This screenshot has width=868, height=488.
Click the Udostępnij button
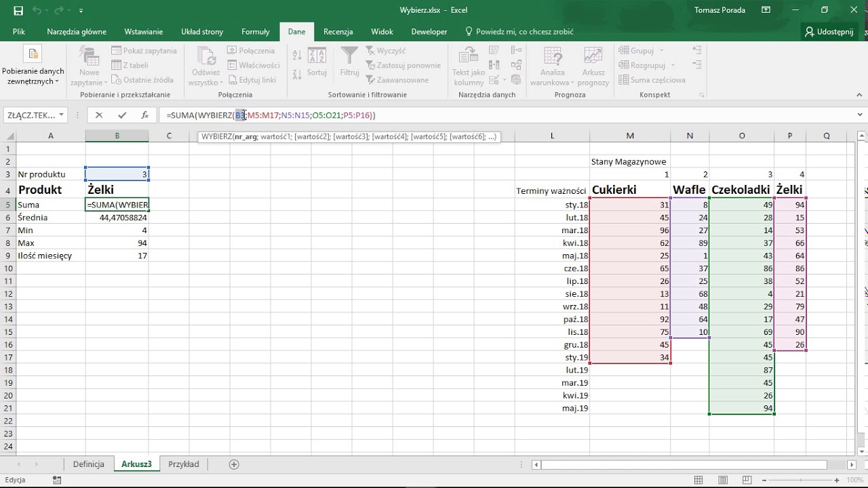(x=829, y=31)
